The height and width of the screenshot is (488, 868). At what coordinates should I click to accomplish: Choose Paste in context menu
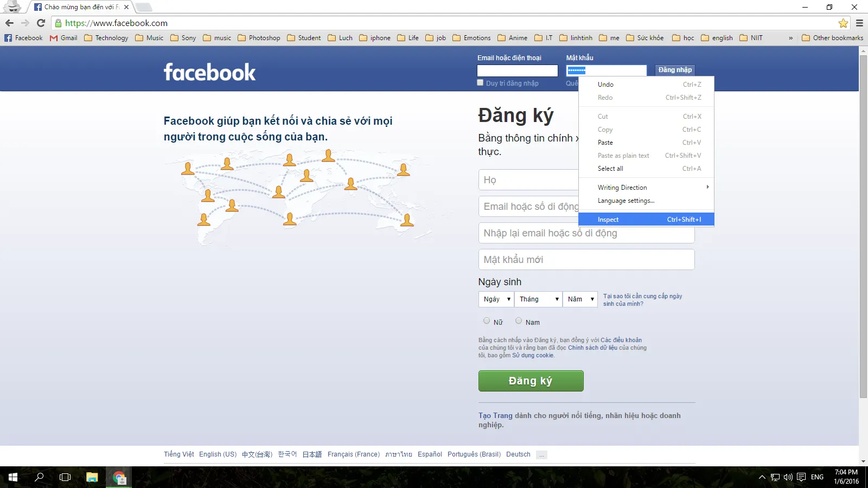pyautogui.click(x=646, y=143)
